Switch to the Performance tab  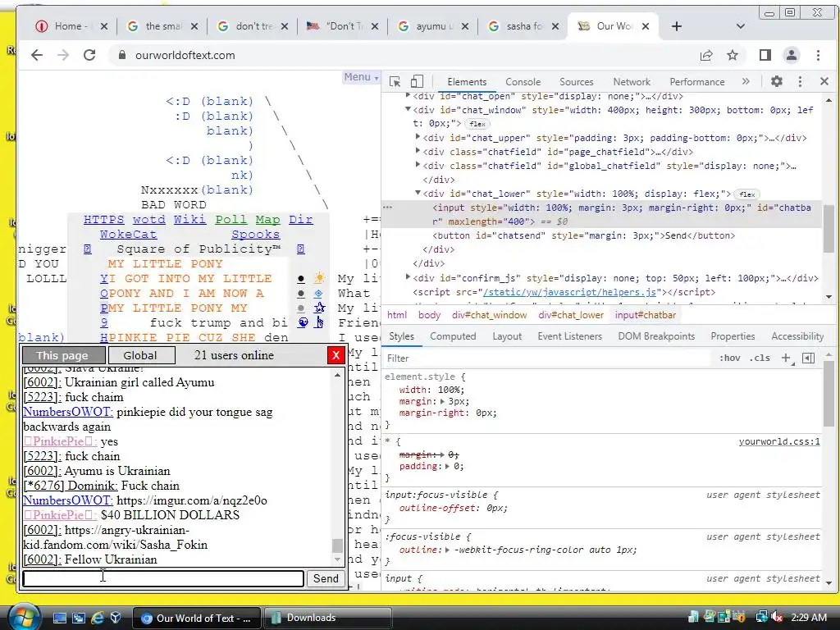point(697,82)
